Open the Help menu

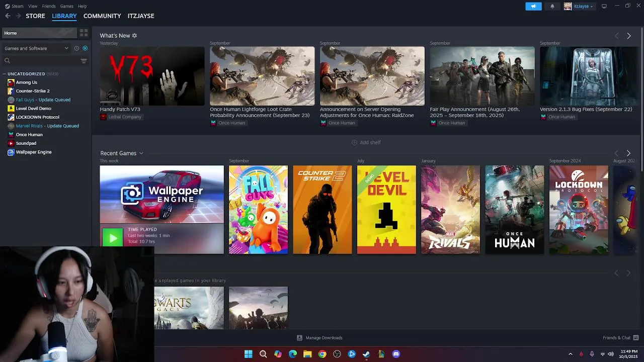(x=82, y=6)
